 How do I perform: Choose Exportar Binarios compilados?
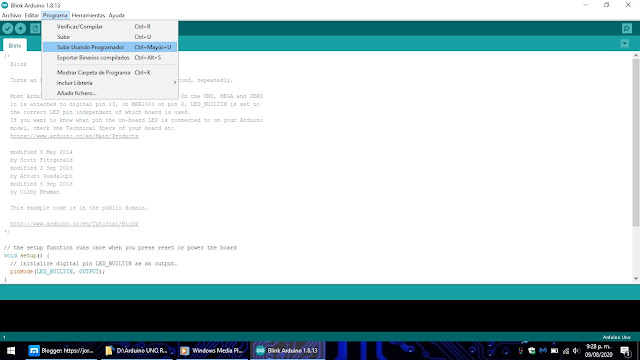point(110,58)
